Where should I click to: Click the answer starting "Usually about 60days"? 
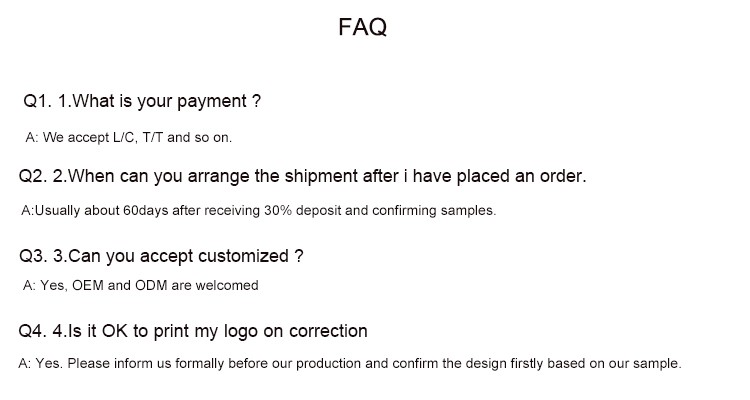[258, 211]
